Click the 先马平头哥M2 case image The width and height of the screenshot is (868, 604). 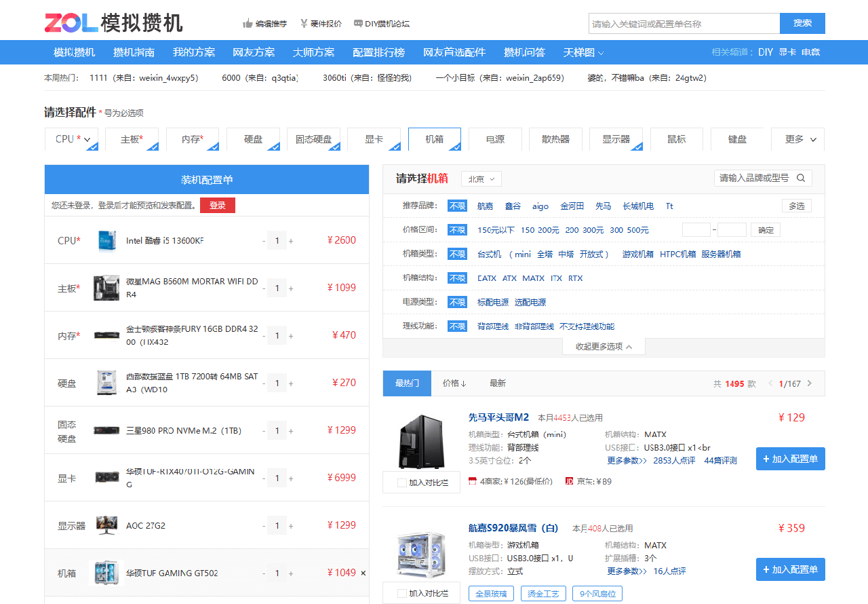(x=422, y=442)
